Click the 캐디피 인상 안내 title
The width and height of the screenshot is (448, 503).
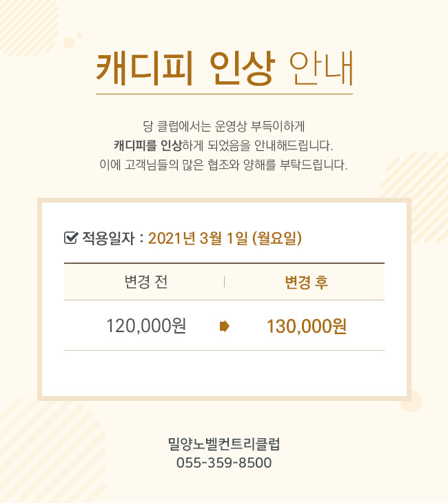tap(224, 68)
